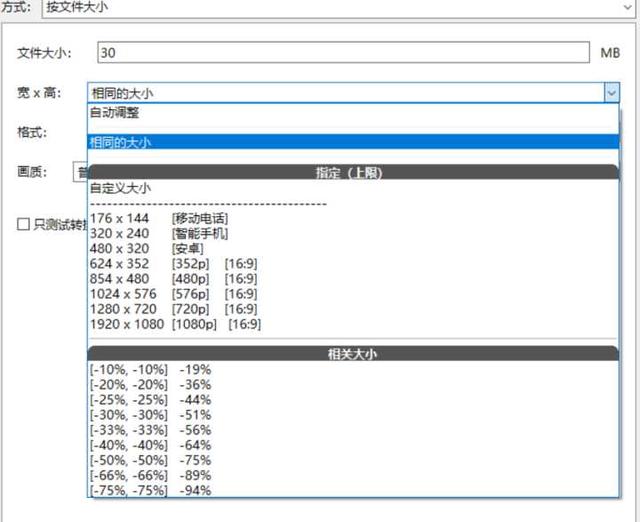
Task: Choose 1280 x 720 [720p] resolution
Action: coord(353,309)
